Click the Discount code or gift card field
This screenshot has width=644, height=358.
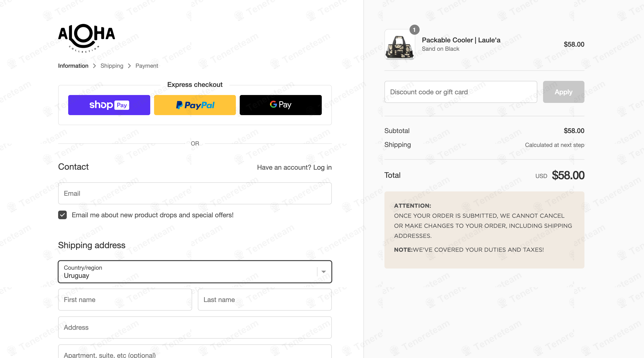[461, 92]
